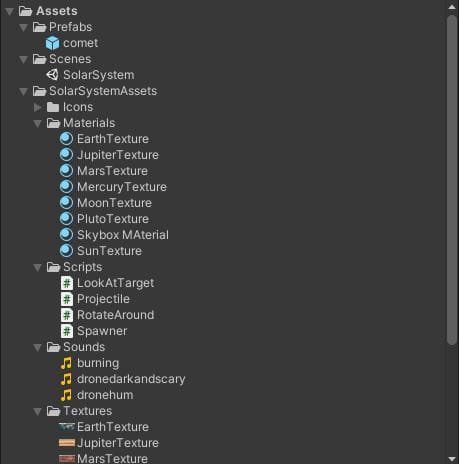Select the "Icons" folder name
The width and height of the screenshot is (459, 464).
coord(78,107)
